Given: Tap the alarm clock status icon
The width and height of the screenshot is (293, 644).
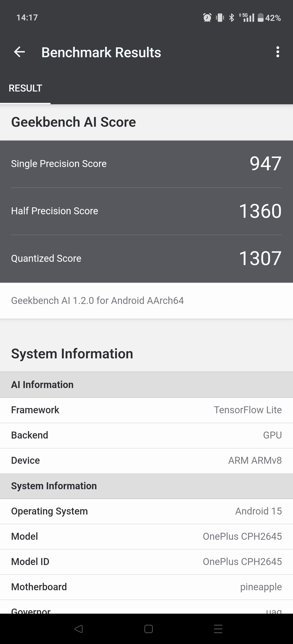Looking at the screenshot, I should [x=207, y=18].
